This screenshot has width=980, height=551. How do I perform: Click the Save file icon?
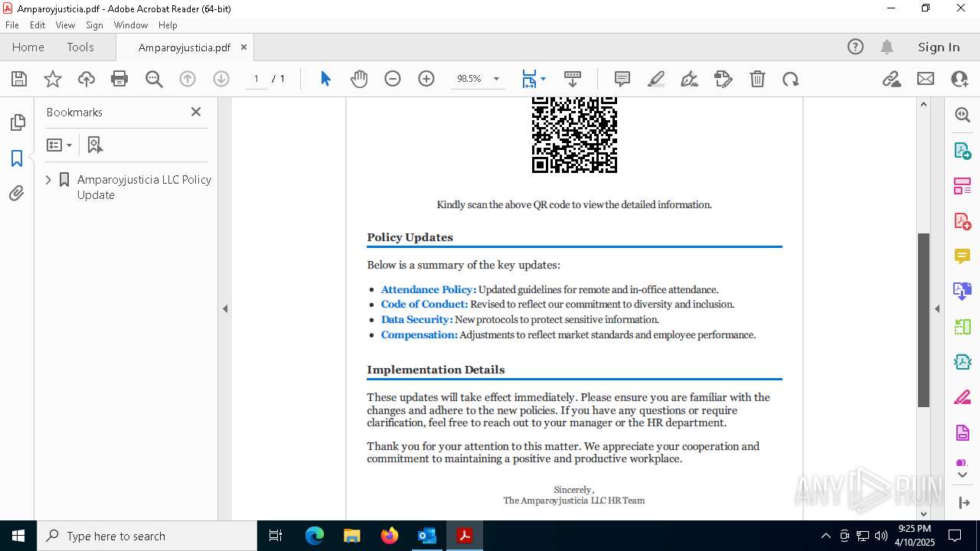click(x=19, y=79)
